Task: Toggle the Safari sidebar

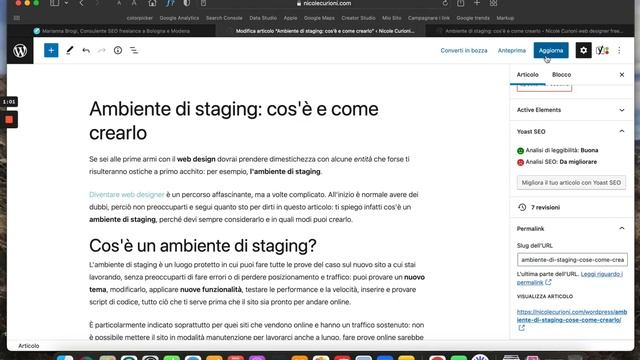Action: click(54, 3)
